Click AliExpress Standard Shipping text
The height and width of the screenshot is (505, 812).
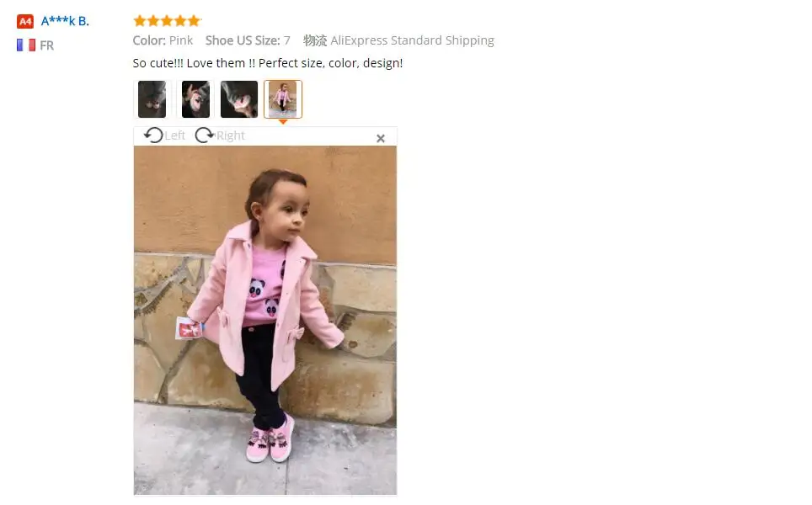[x=412, y=40]
